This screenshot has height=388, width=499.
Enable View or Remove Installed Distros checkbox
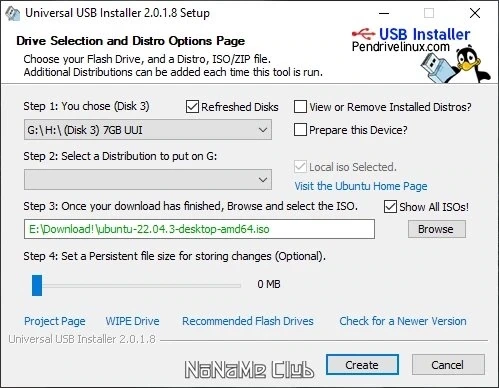click(300, 107)
